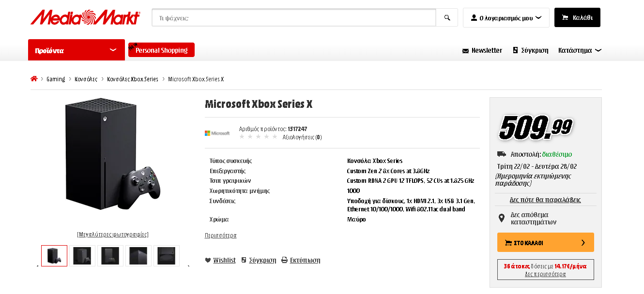Viewport: 644px width, 294px height.
Task: Click the cart icon in Καλάθι button
Action: click(x=565, y=17)
